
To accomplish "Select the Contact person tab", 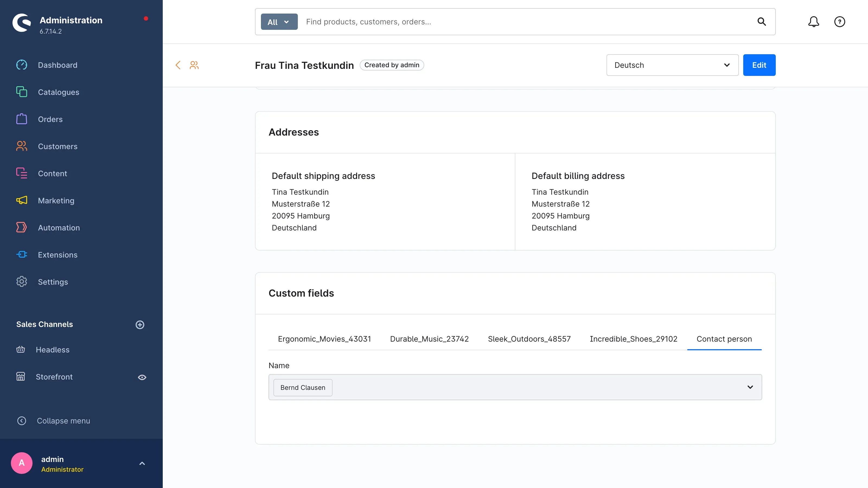I will (724, 339).
